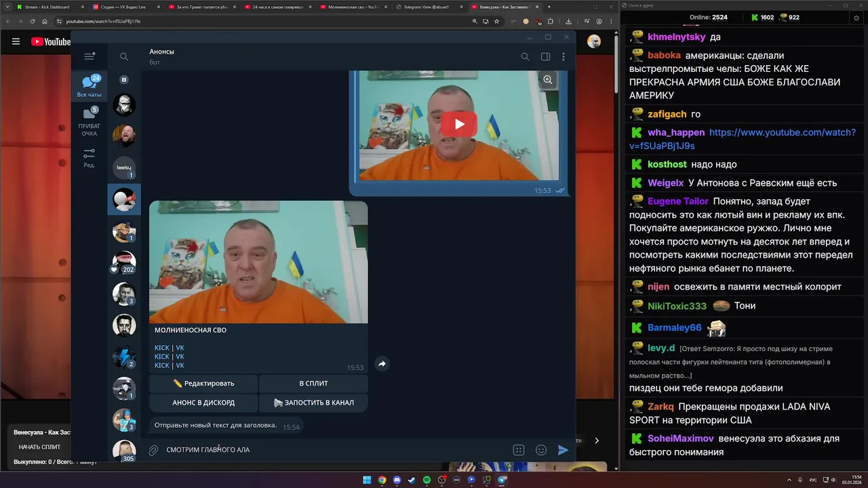Open last VK link in message

(180, 365)
